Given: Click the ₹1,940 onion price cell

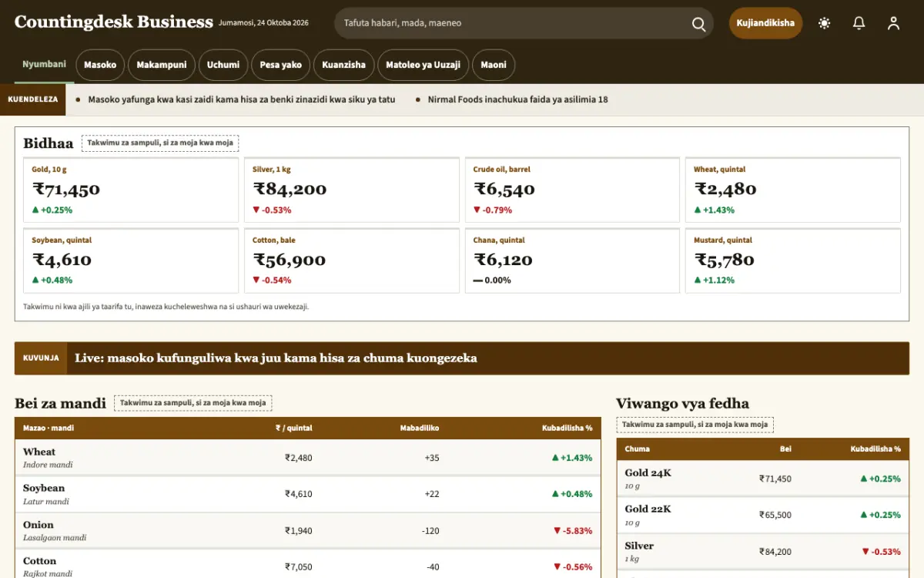Looking at the screenshot, I should click(299, 531).
